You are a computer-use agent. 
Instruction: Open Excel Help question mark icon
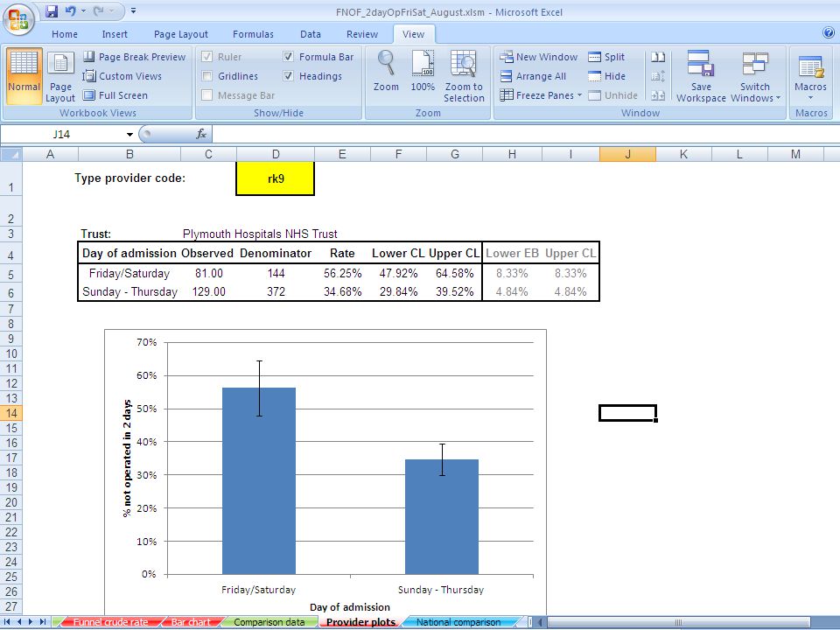click(x=829, y=33)
